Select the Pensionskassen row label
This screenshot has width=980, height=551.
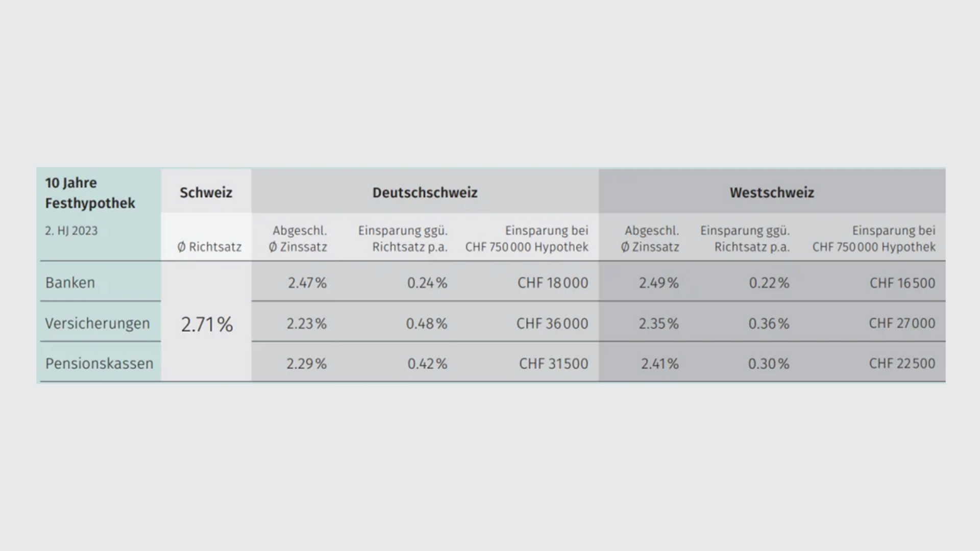pyautogui.click(x=99, y=363)
